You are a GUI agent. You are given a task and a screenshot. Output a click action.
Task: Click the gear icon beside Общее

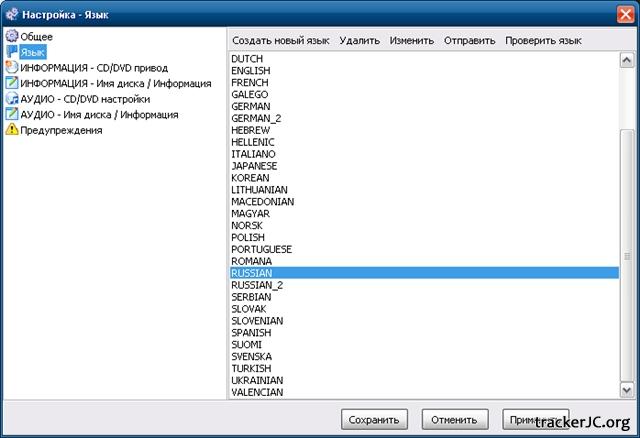pyautogui.click(x=11, y=36)
